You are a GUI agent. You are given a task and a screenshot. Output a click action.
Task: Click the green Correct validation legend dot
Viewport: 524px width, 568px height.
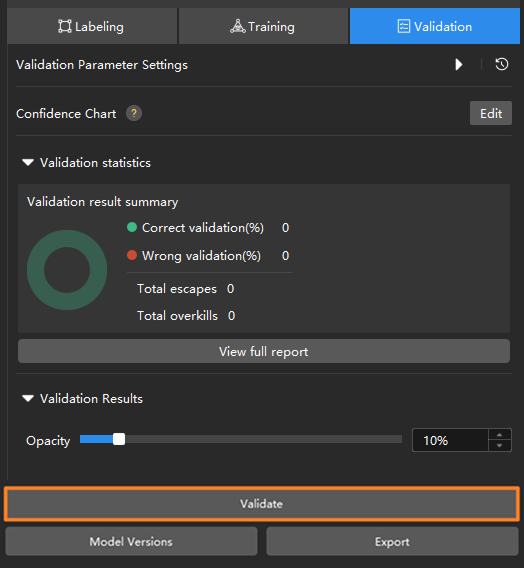132,227
